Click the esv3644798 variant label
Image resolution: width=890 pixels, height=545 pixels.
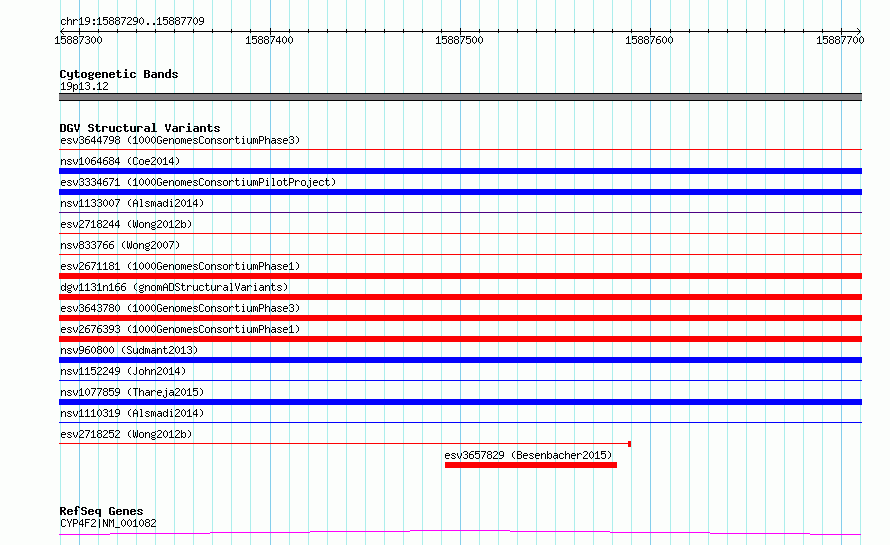pyautogui.click(x=180, y=140)
